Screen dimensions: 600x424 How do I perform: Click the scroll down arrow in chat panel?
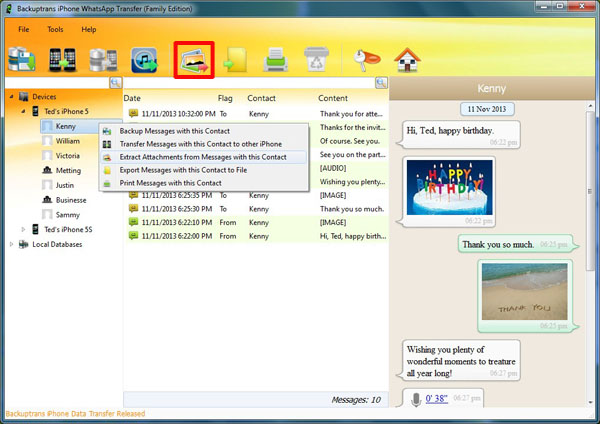590,402
